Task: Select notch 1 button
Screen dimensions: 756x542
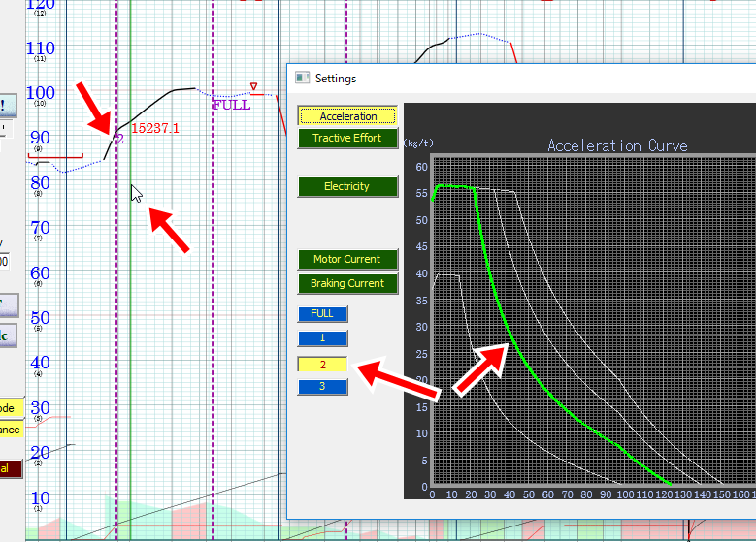Action: [322, 338]
